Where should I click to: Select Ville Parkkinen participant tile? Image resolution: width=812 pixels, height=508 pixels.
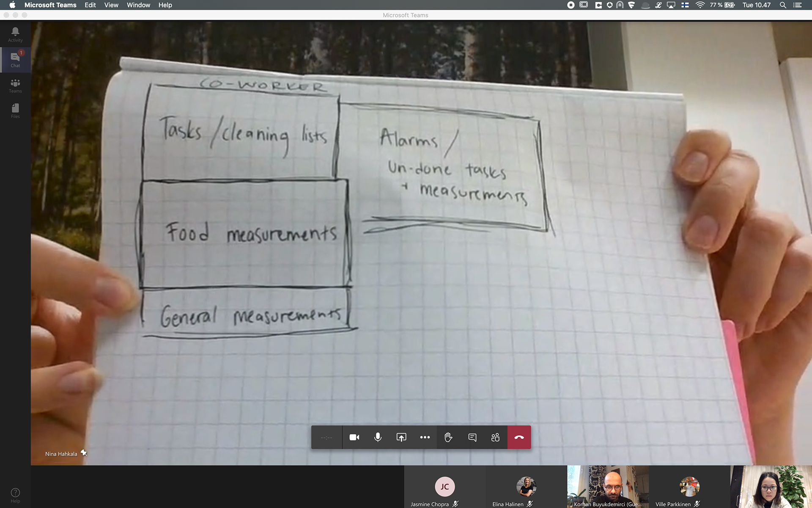coord(689,487)
